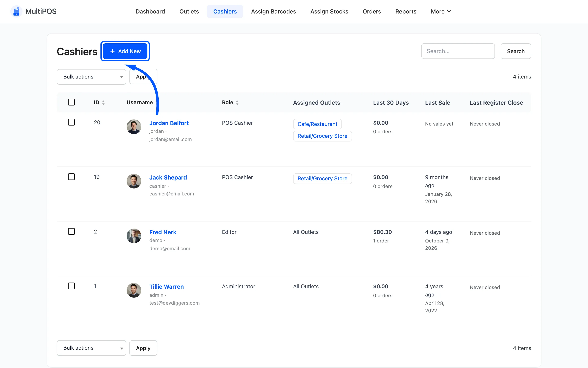This screenshot has width=588, height=368.
Task: Click Jordan's Retail/Grocery Store outlet tag
Action: click(x=322, y=136)
